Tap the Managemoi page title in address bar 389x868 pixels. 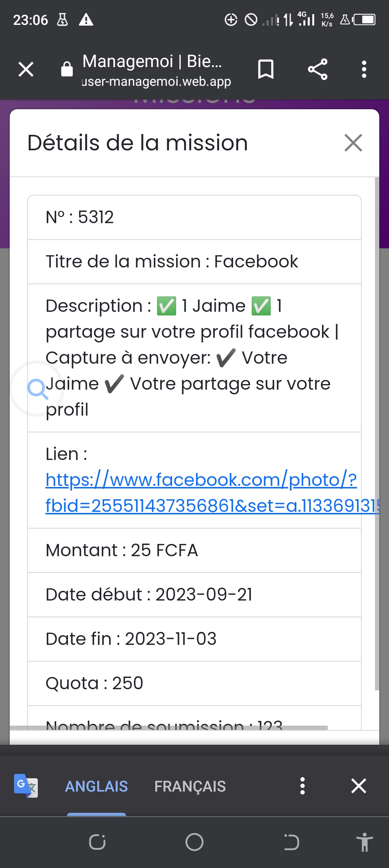click(152, 61)
